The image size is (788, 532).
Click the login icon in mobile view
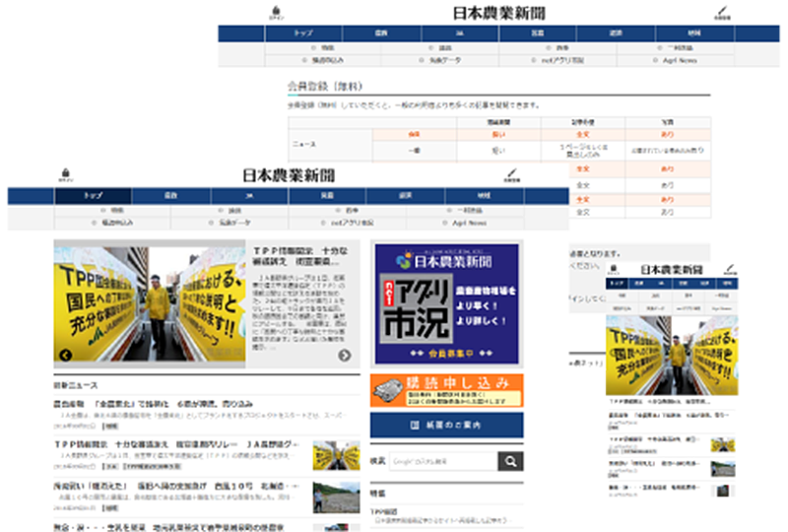[613, 270]
